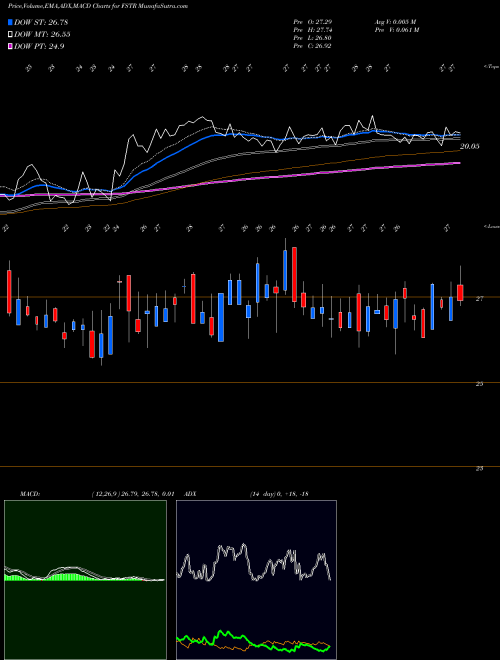This screenshot has height=660, width=500.
Task: Select the 'DOW PT: 24.9' label
Action: pos(39,47)
